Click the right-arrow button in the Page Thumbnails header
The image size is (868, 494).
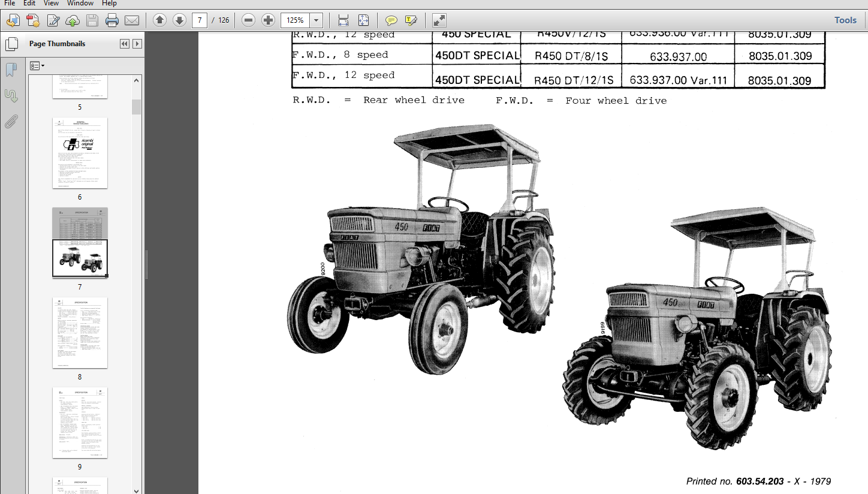point(137,44)
